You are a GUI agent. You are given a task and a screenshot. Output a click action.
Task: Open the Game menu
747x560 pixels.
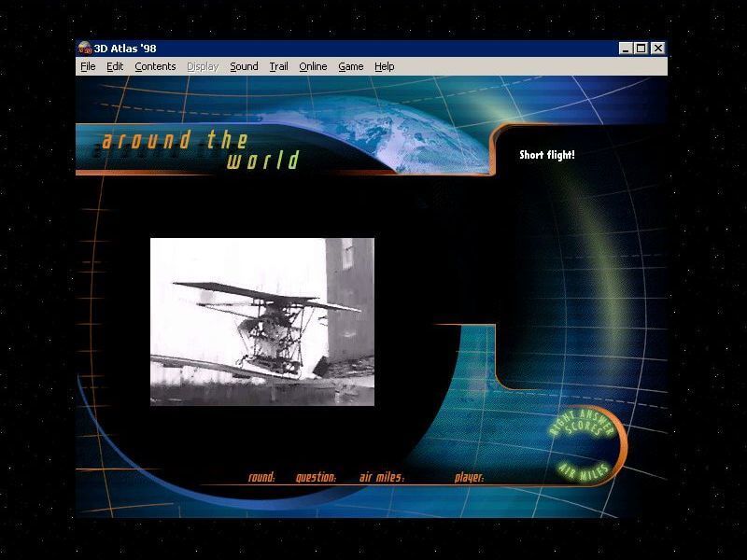351,66
